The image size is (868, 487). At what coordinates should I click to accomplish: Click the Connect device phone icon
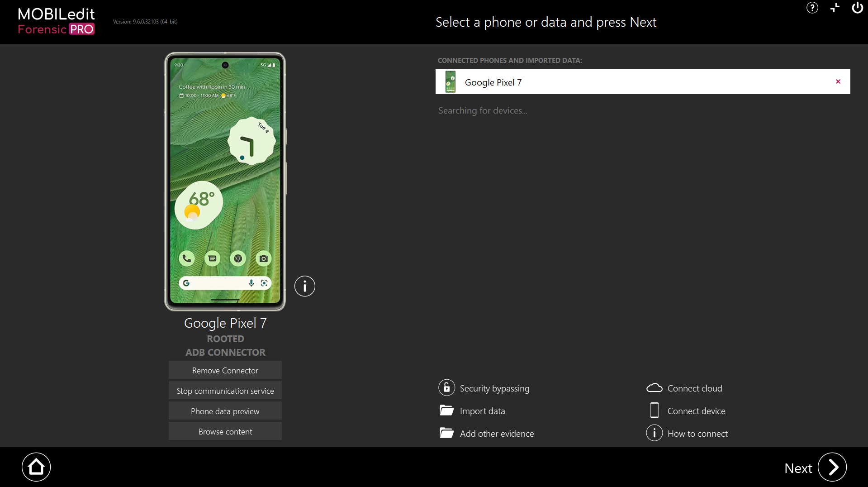pyautogui.click(x=654, y=410)
